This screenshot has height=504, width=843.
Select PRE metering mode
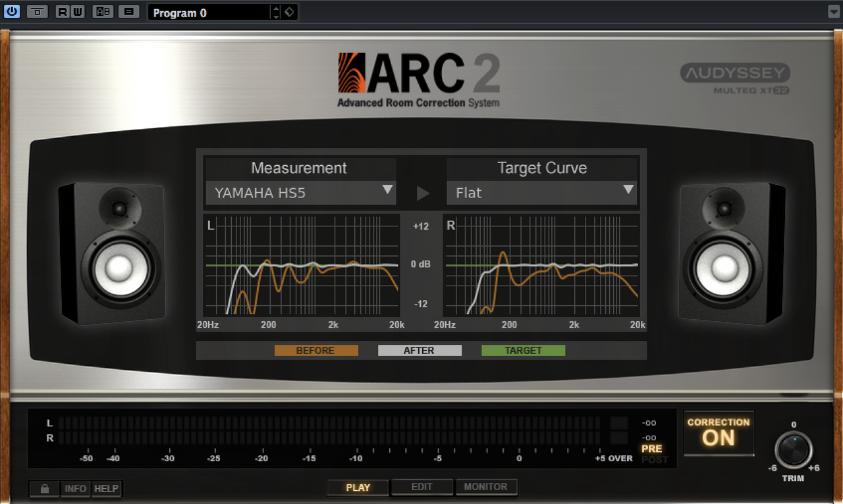click(x=652, y=449)
